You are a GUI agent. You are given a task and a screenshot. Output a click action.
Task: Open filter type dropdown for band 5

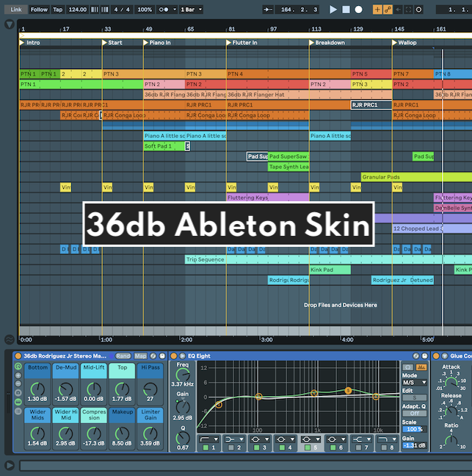click(311, 439)
